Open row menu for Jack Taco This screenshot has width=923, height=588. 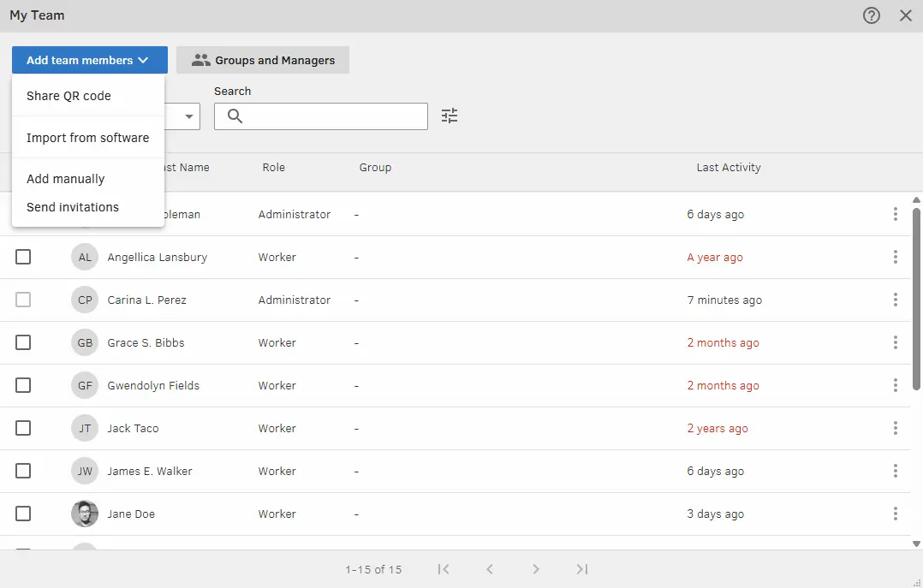pos(895,428)
